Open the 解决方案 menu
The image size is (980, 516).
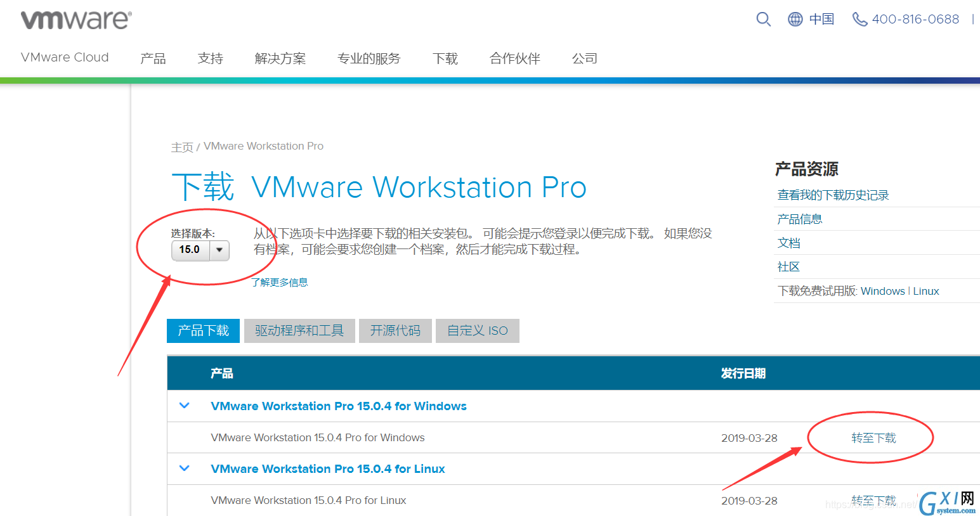280,58
